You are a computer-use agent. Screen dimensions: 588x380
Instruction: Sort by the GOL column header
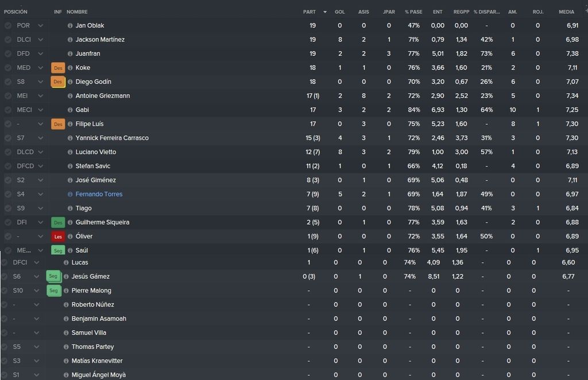coord(340,12)
